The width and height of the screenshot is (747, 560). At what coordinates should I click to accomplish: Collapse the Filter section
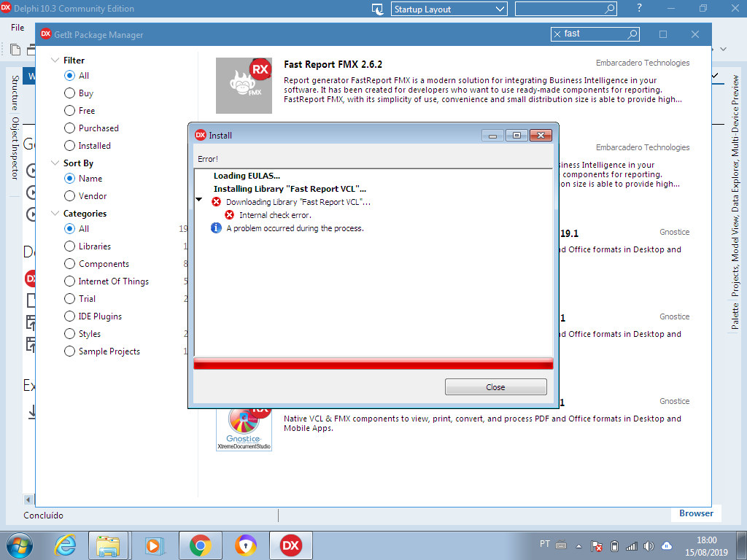55,60
